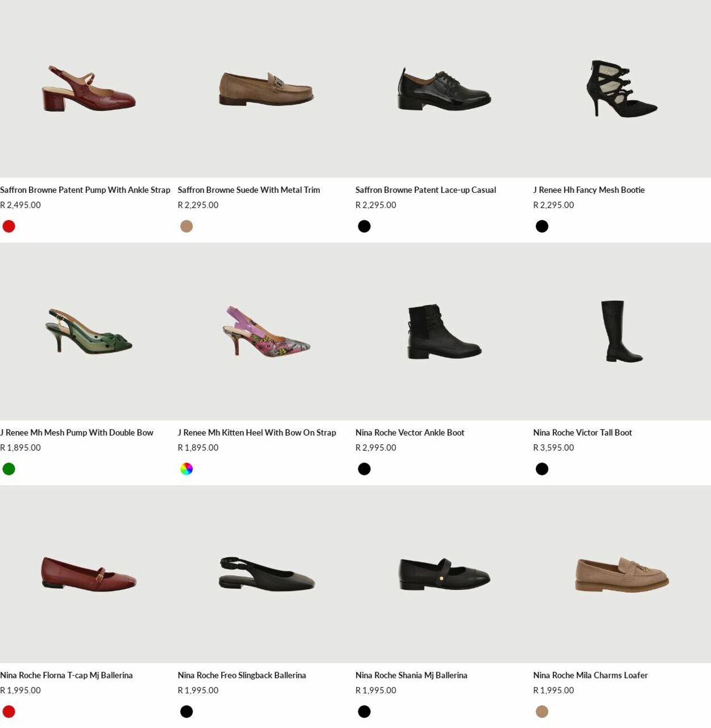The width and height of the screenshot is (711, 728).
Task: Click price R 1,995.00 under Freo Slingback Ballerina
Action: click(x=198, y=690)
